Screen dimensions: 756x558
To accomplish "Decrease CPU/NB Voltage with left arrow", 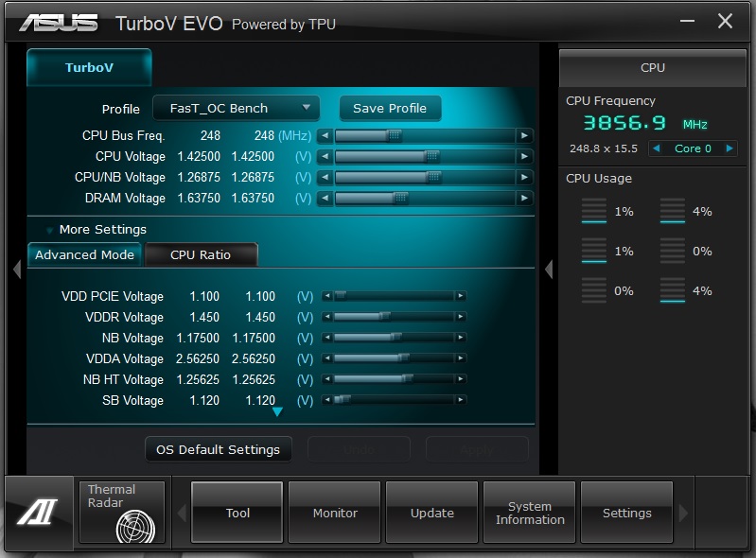I will [325, 177].
